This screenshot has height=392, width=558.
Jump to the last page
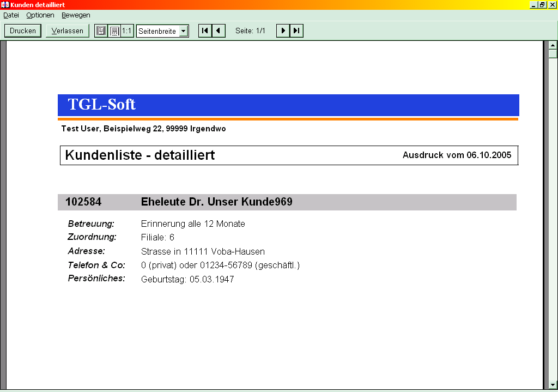pos(296,31)
